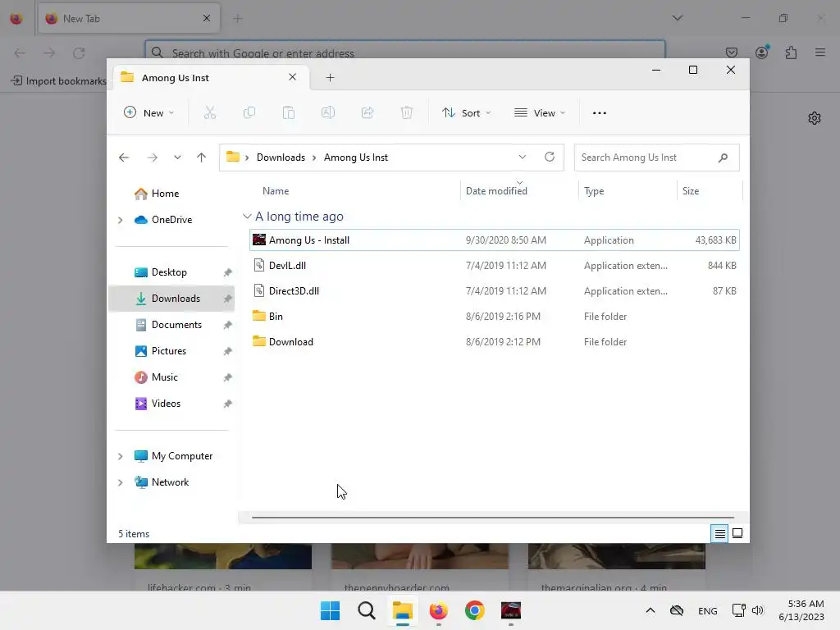Open Firefox account icon
Screen dimensions: 840x630
click(762, 52)
